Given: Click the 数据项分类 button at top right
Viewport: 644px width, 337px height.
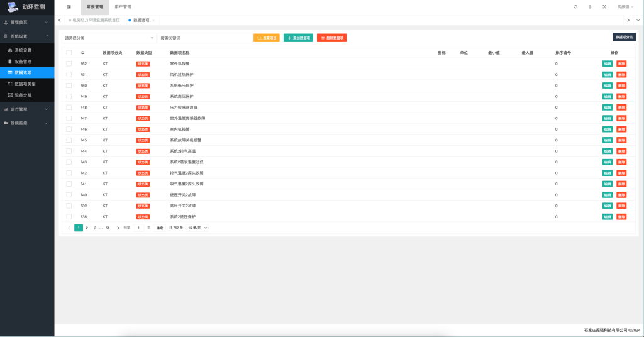Looking at the screenshot, I should pyautogui.click(x=624, y=37).
